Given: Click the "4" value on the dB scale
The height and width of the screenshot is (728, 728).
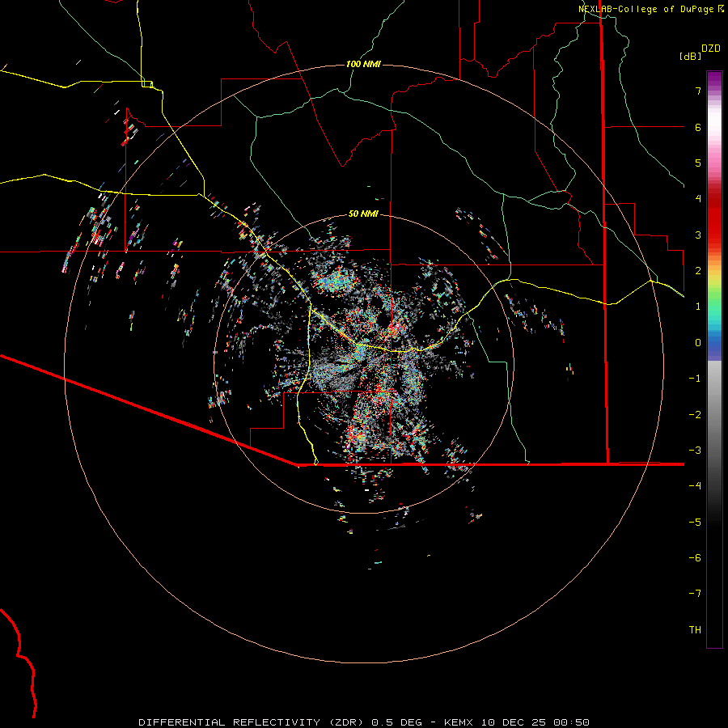Looking at the screenshot, I should 698,199.
